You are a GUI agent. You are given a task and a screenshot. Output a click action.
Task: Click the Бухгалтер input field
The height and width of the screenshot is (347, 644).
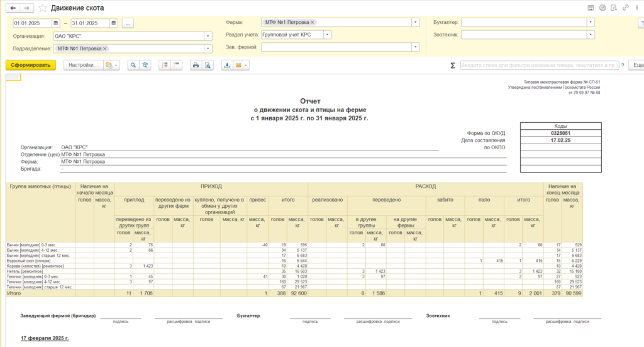(524, 22)
